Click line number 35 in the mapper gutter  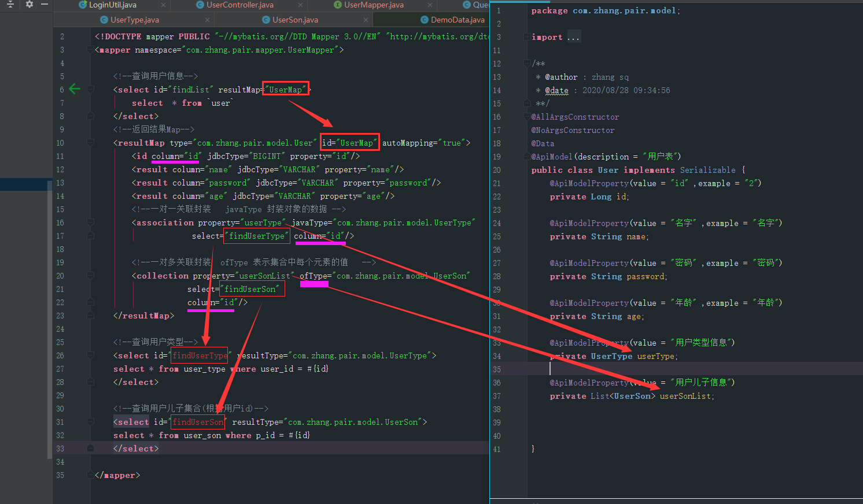point(60,475)
